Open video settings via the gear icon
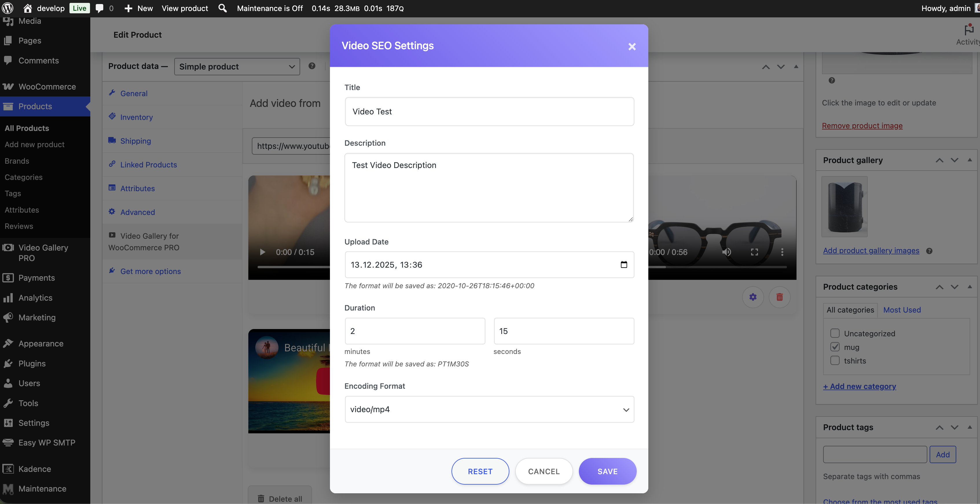Screen dimensions: 980x504 pyautogui.click(x=753, y=297)
